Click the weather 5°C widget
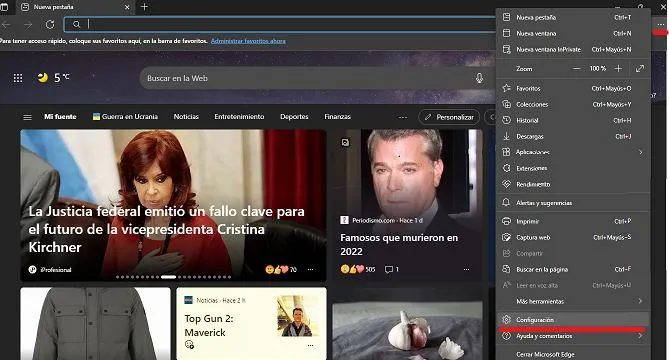 (x=54, y=78)
